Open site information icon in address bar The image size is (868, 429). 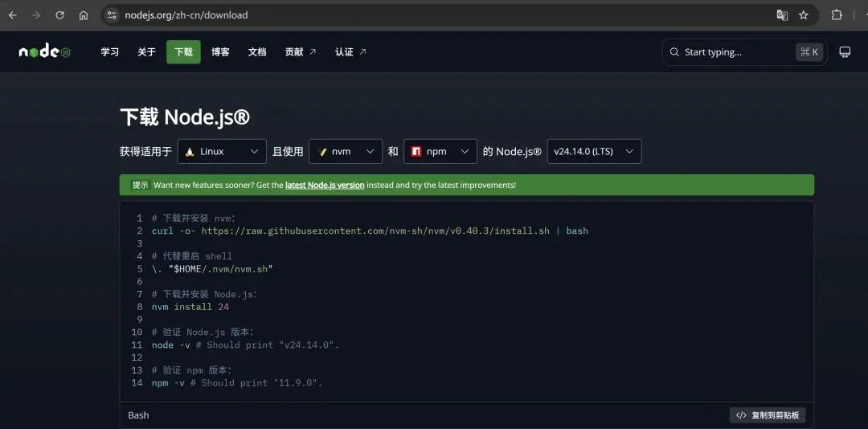pos(112,15)
